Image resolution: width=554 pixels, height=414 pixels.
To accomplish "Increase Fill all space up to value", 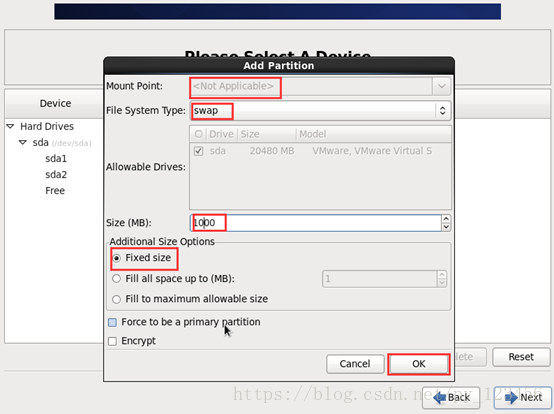I will pos(442,275).
